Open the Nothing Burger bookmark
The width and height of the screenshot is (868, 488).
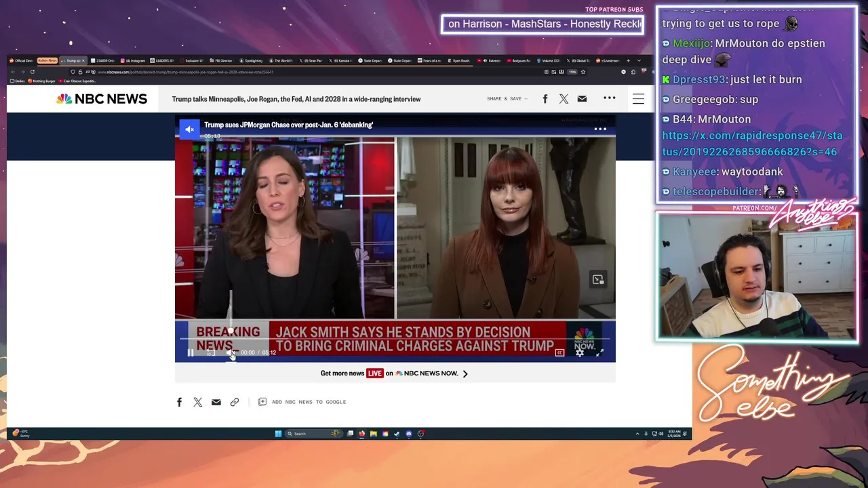[x=42, y=81]
